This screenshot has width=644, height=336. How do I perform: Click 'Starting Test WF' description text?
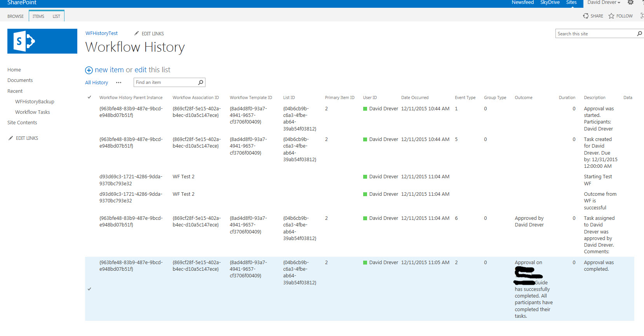click(598, 180)
